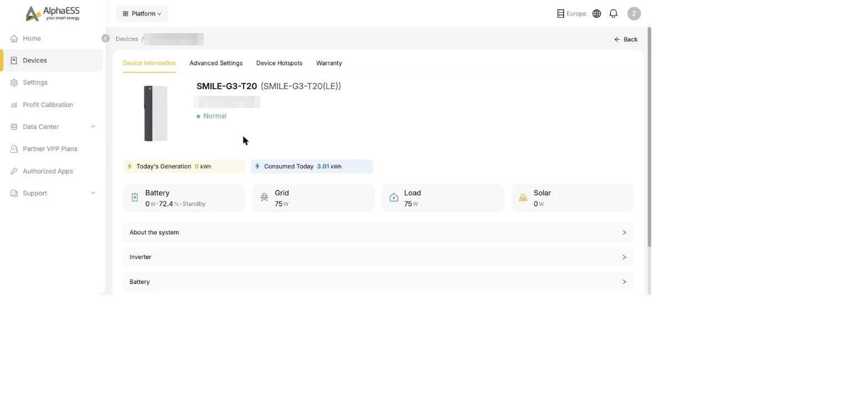The width and height of the screenshot is (868, 393).
Task: Open notifications bell
Action: [x=613, y=14]
